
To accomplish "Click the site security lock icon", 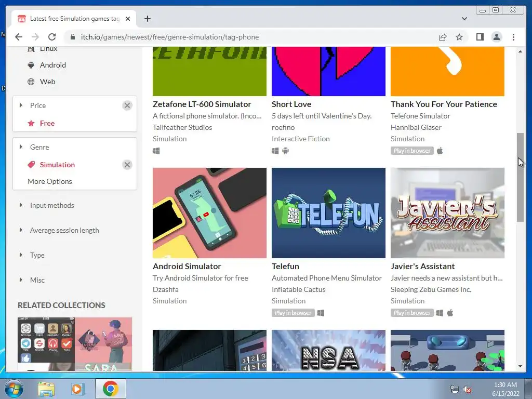I will [x=72, y=37].
